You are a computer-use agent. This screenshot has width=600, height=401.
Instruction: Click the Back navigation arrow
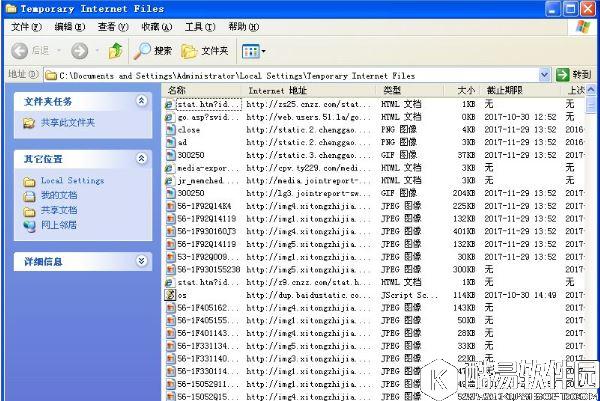(x=19, y=51)
